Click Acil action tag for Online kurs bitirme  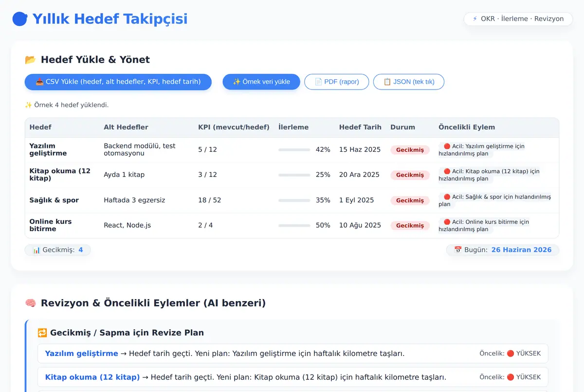pos(484,226)
